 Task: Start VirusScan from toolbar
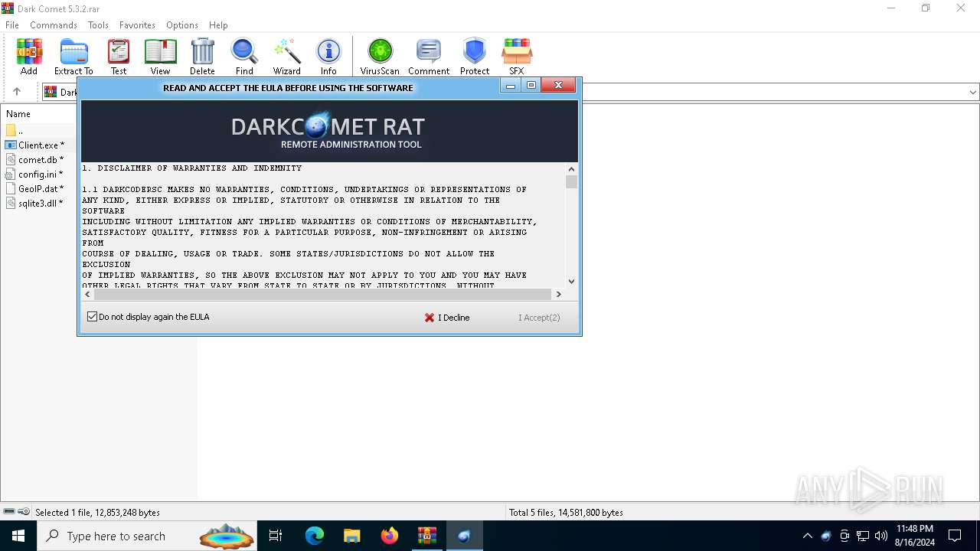380,57
